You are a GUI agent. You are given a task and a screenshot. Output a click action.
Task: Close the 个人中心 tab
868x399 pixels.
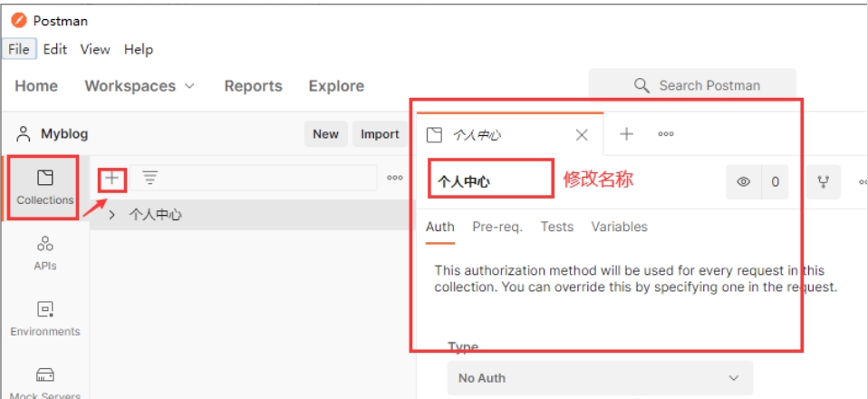(x=582, y=134)
